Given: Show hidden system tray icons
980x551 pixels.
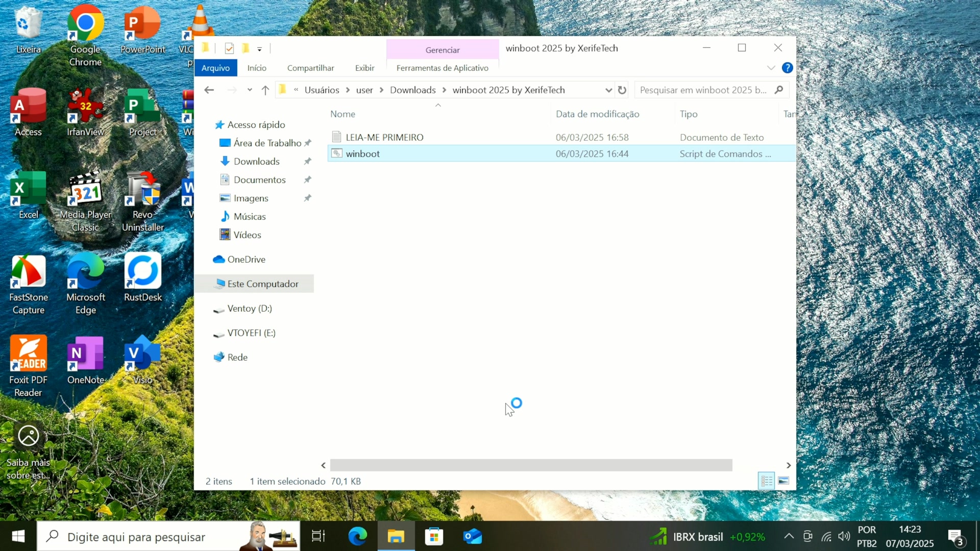Looking at the screenshot, I should (789, 536).
